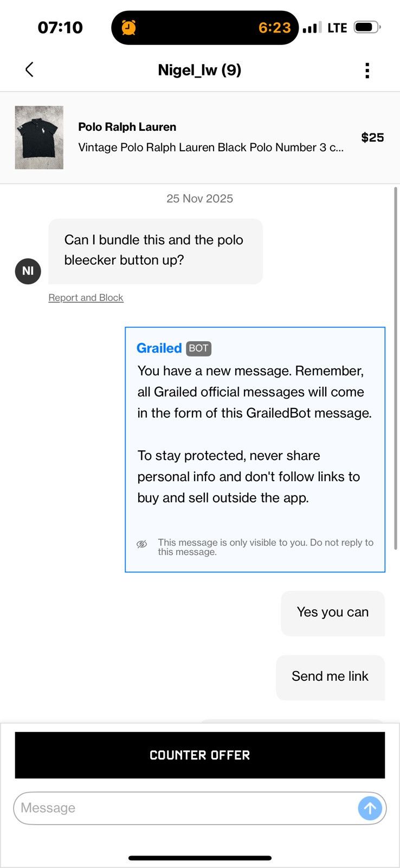Viewport: 400px width, 868px height.
Task: Tap the Report and Block link
Action: (86, 298)
